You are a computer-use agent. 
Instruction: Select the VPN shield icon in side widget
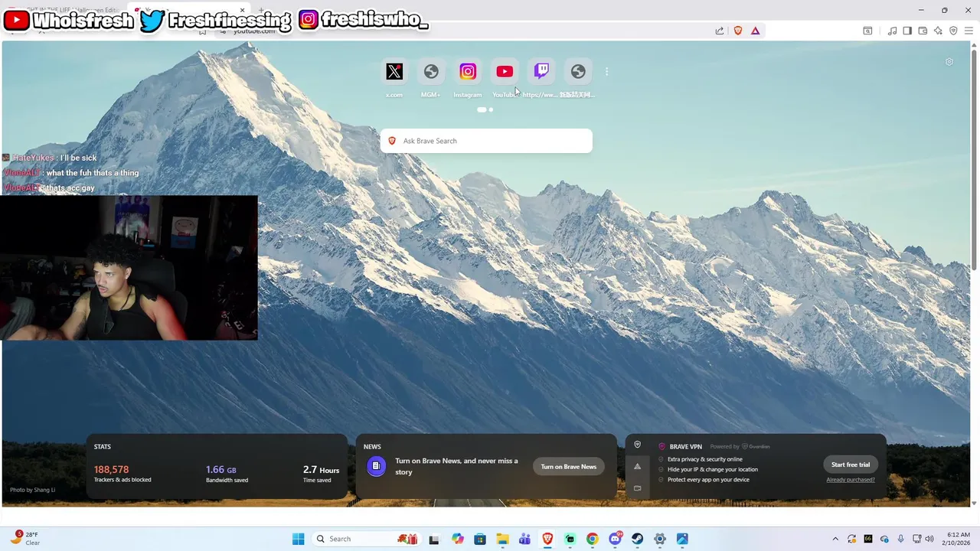coord(637,445)
